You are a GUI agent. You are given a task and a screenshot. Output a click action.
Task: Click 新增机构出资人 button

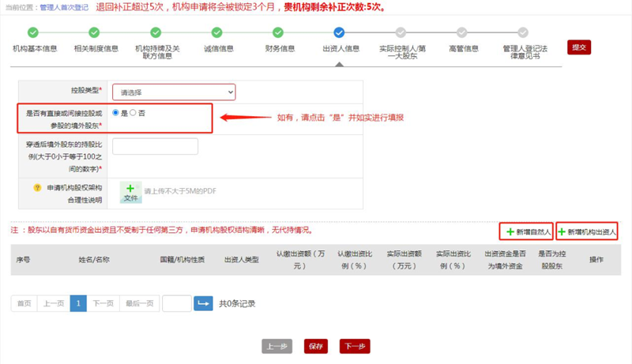586,231
